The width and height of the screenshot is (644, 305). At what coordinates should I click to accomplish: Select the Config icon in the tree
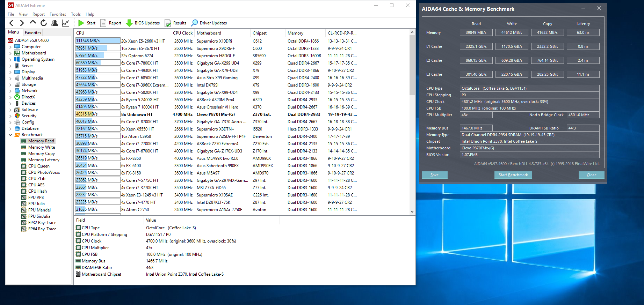[x=17, y=122]
